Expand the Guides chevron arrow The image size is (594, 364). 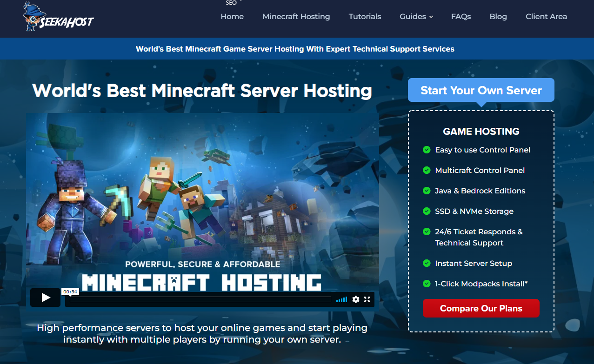[x=432, y=17]
